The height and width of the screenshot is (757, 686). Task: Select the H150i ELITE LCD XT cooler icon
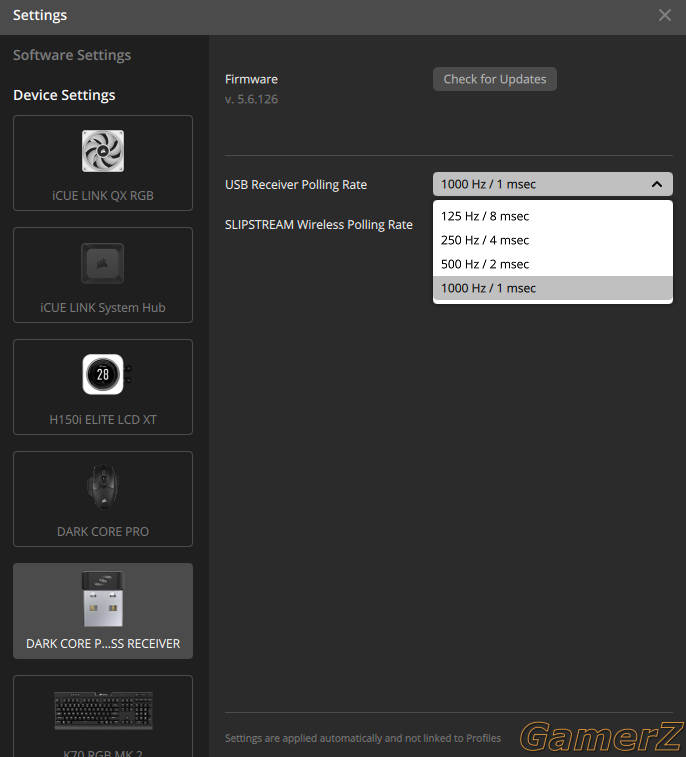[105, 375]
